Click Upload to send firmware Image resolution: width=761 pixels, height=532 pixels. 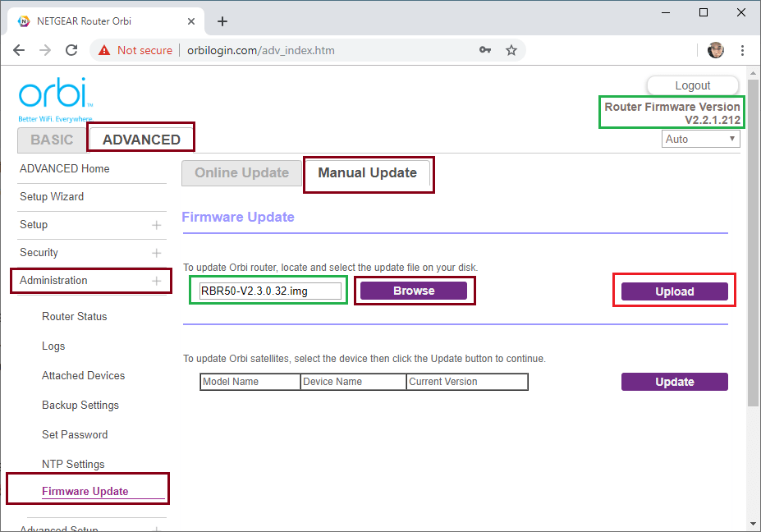click(675, 291)
